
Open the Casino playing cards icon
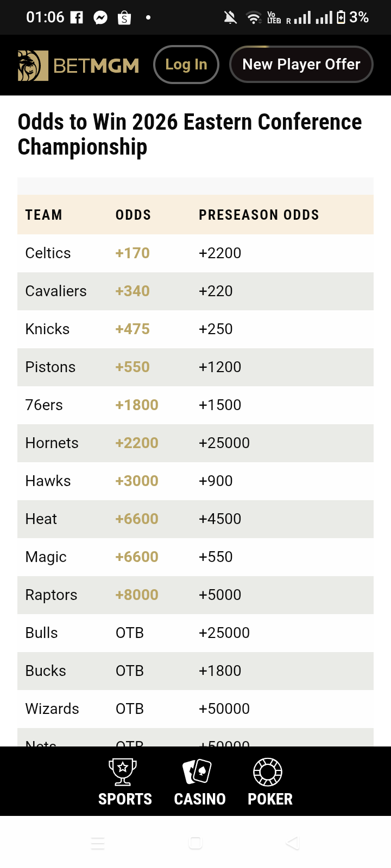click(x=197, y=771)
